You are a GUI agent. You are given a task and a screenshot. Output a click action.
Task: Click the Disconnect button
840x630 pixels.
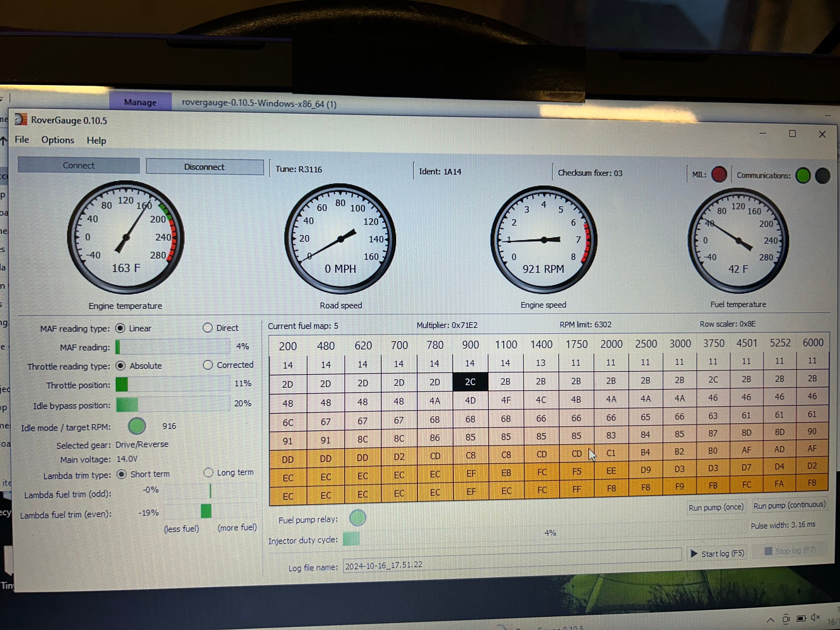(x=204, y=167)
